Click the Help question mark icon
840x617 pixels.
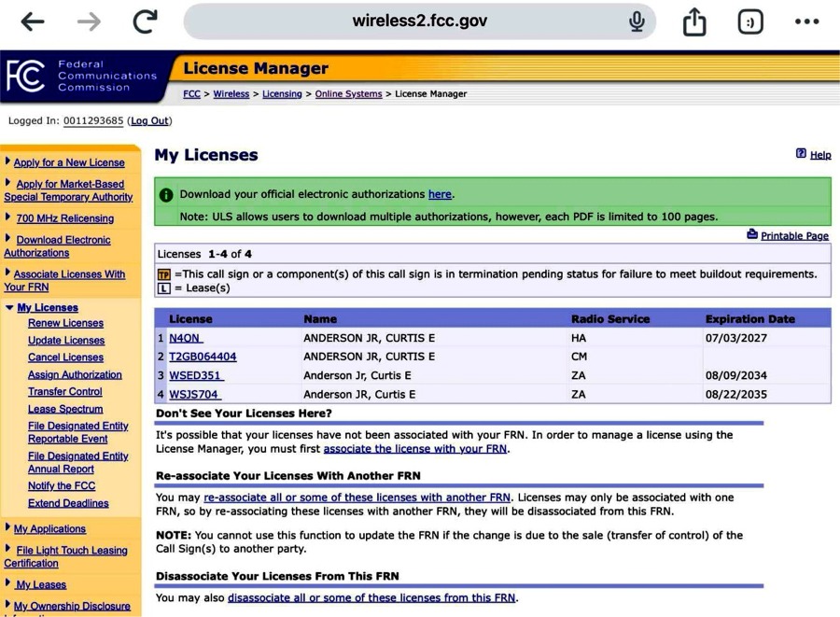click(x=801, y=154)
